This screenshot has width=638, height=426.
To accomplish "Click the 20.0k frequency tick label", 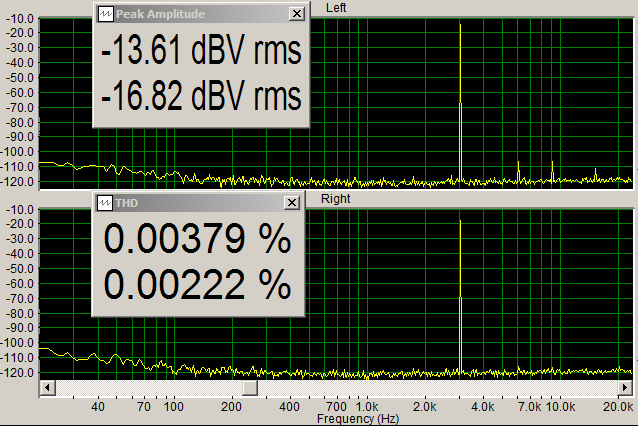I will [618, 406].
